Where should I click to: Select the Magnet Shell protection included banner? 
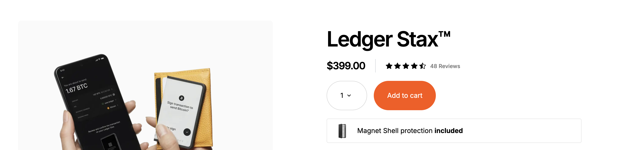454,131
